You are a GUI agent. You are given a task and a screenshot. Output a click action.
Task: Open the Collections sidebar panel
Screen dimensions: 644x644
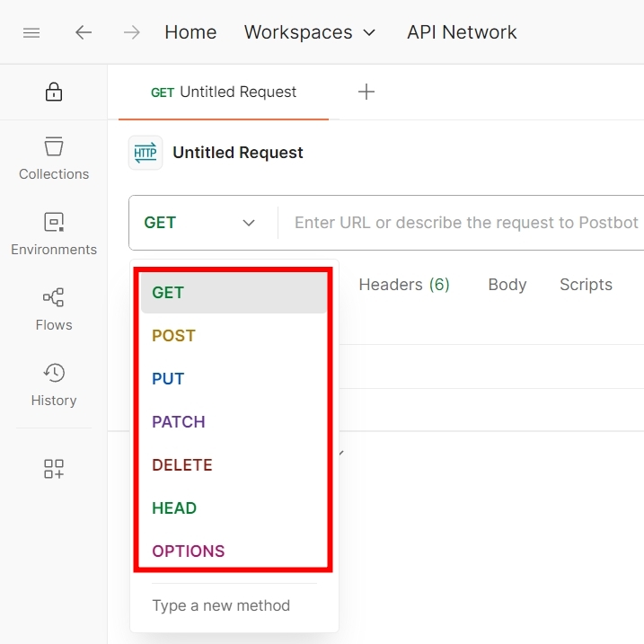[x=54, y=159]
